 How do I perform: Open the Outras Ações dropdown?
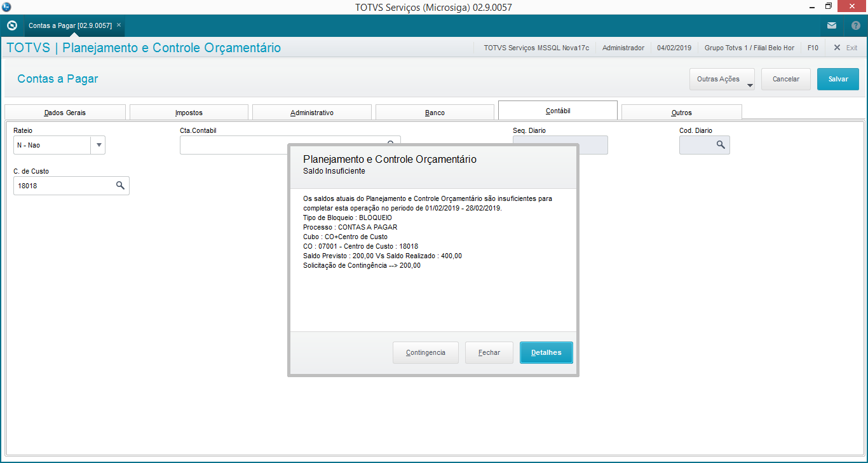pyautogui.click(x=722, y=79)
